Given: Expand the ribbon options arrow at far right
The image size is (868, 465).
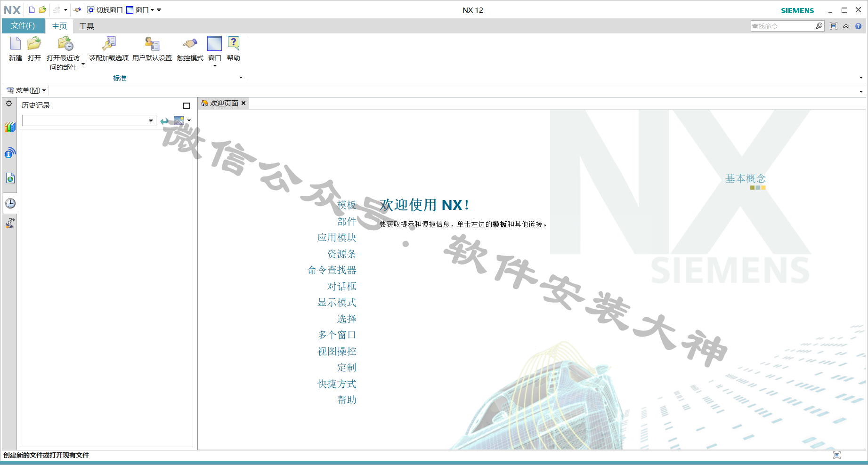Looking at the screenshot, I should [x=861, y=78].
